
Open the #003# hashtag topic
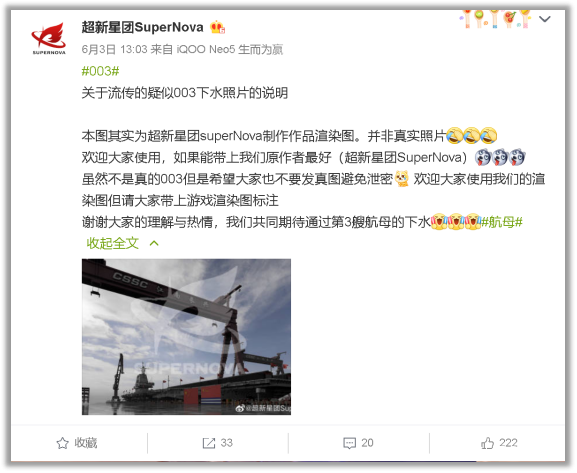pyautogui.click(x=100, y=71)
